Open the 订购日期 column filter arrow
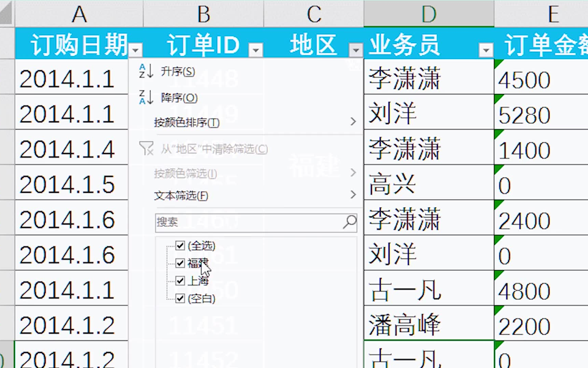 click(x=136, y=50)
